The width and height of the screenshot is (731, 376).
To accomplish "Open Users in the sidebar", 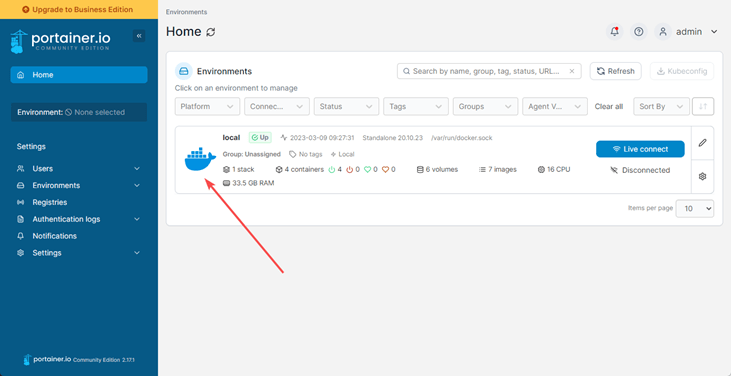I will (42, 169).
